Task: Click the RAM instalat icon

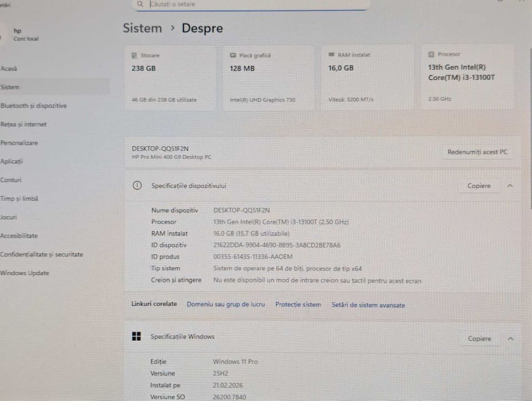Action: [332, 54]
